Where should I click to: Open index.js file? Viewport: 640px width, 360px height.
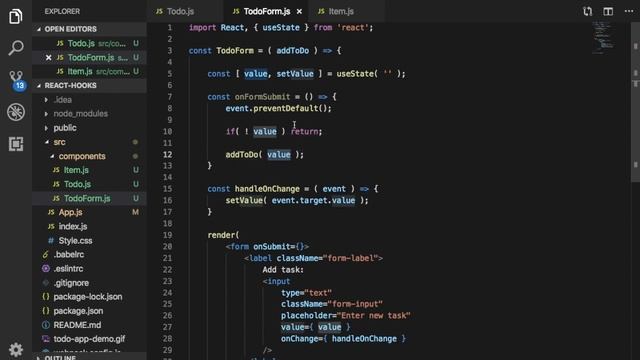click(x=89, y=227)
